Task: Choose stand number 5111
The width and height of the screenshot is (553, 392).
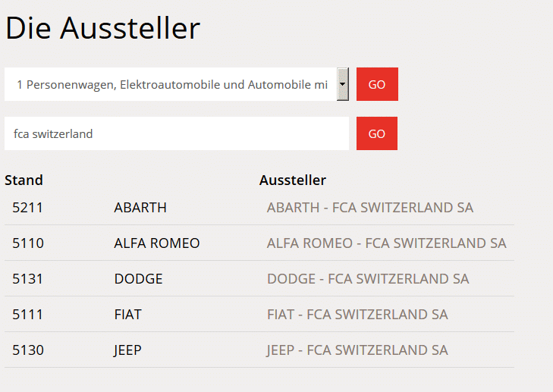Action: 28,315
